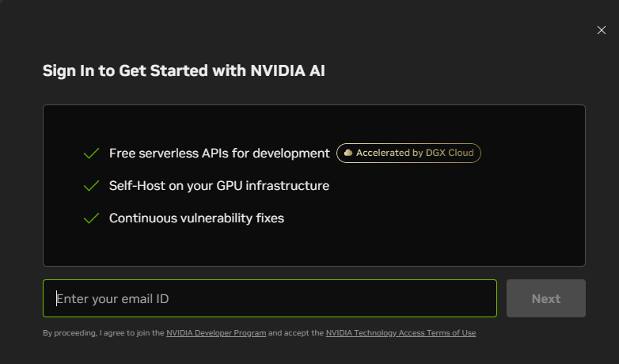Click the checkmark next to Self-Host line
This screenshot has height=364, width=619.
coord(92,186)
